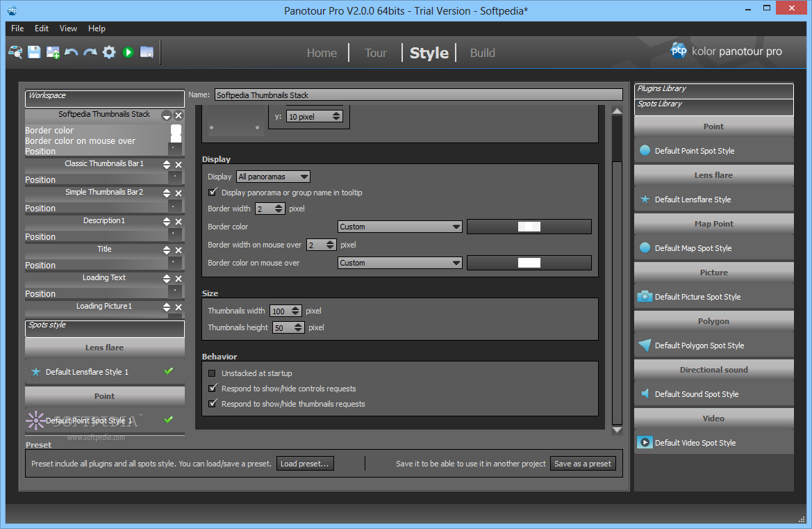Viewport: 812px width, 529px height.
Task: Open the Border color on mouse over Custom dropdown
Action: (400, 263)
